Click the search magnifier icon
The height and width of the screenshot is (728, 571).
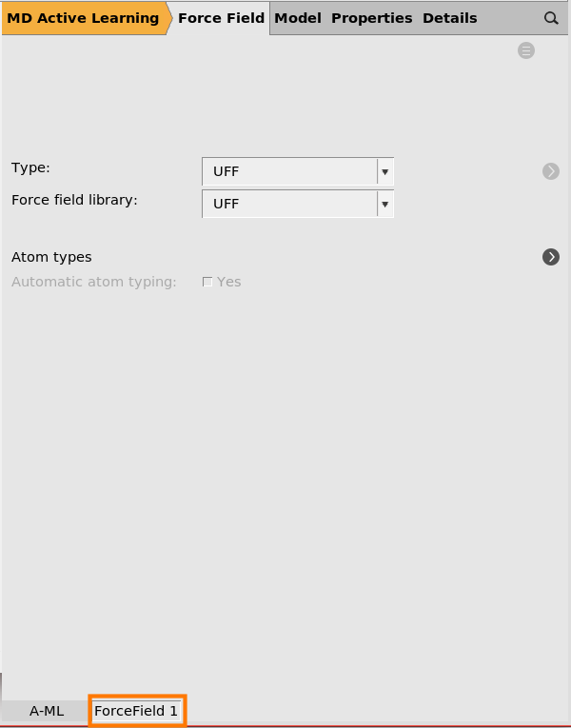pos(551,18)
